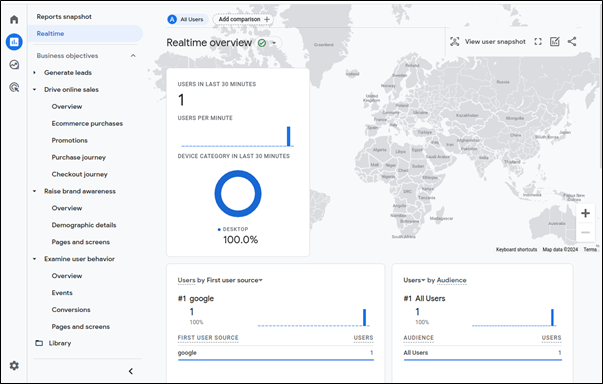The width and height of the screenshot is (603, 384).
Task: Select the Reports icon in the left rail
Action: (14, 42)
